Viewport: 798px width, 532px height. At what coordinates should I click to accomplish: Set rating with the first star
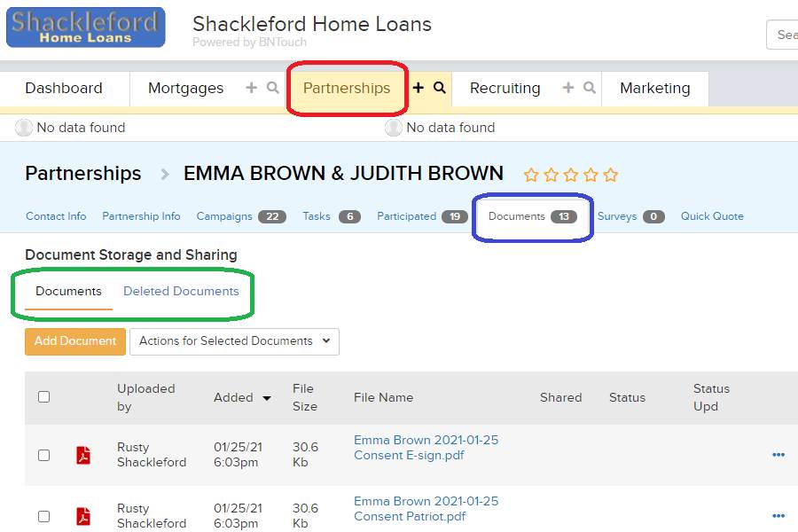[531, 176]
